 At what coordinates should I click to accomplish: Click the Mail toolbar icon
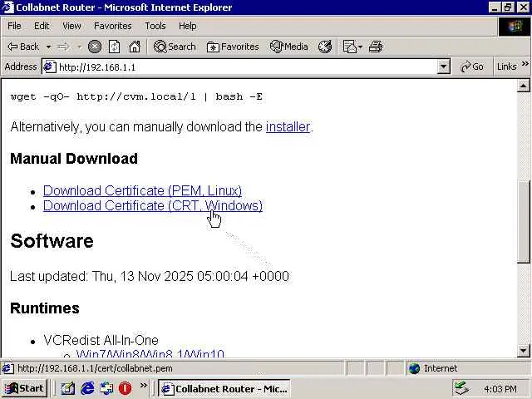[349, 47]
